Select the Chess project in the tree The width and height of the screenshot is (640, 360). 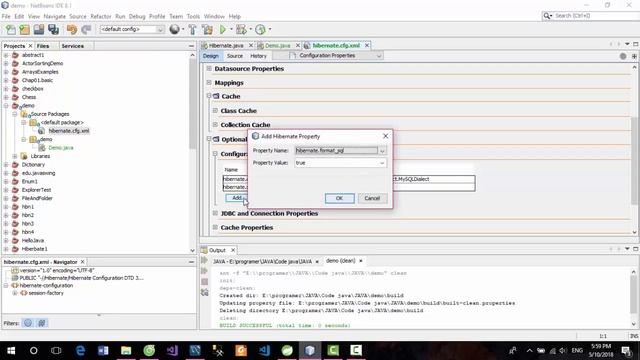[29, 97]
